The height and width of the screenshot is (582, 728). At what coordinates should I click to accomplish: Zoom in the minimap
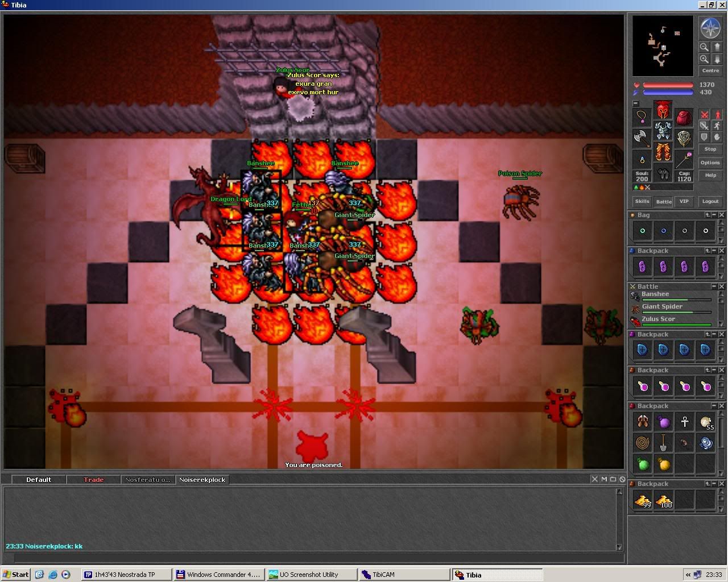(704, 59)
